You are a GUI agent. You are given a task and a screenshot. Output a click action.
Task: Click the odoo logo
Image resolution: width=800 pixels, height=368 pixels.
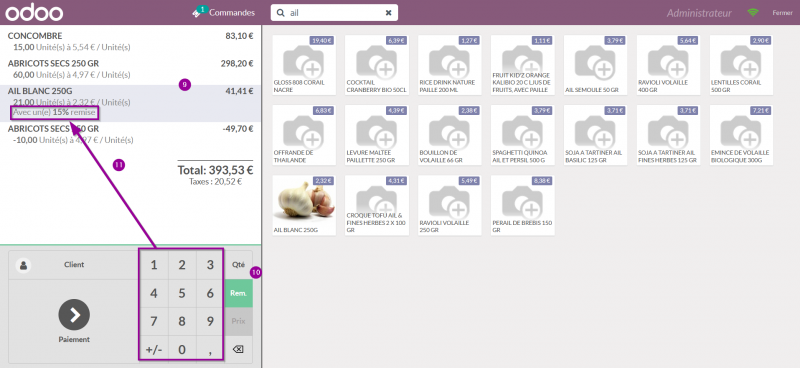click(34, 12)
